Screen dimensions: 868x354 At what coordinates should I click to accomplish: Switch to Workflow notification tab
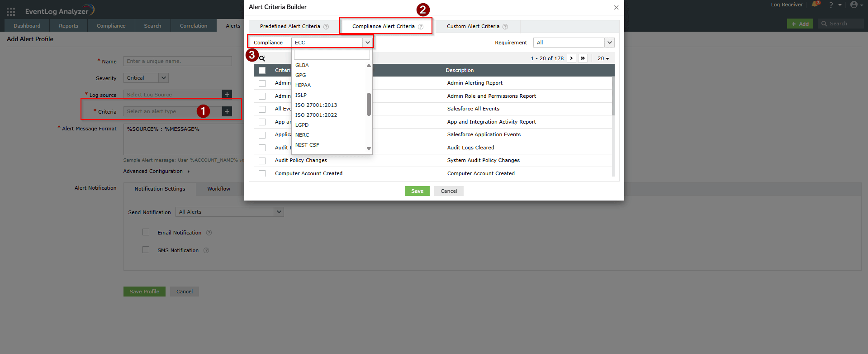(219, 189)
